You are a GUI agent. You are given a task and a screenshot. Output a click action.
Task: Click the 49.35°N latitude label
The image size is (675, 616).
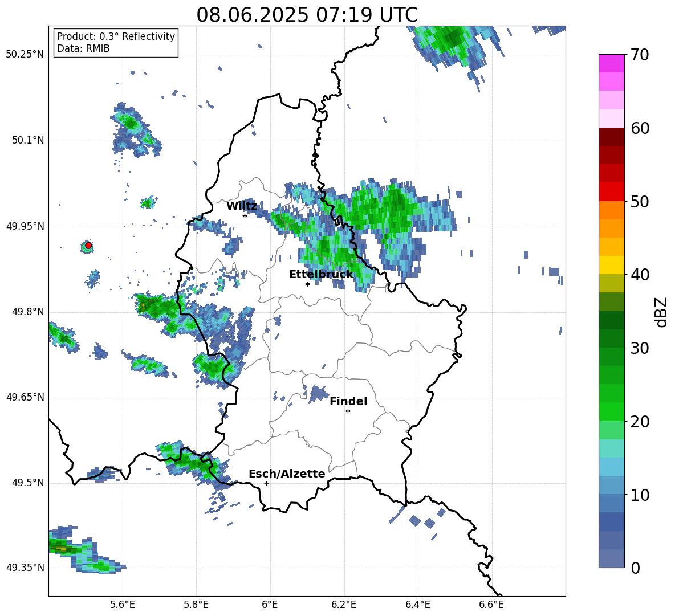tap(25, 568)
